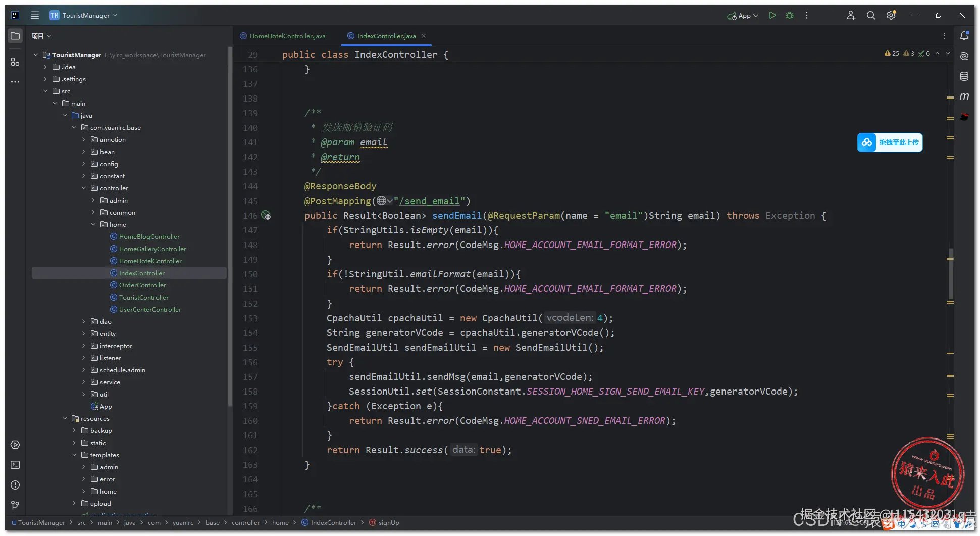Select the schedule.admin package
The width and height of the screenshot is (980, 536).
click(118, 370)
